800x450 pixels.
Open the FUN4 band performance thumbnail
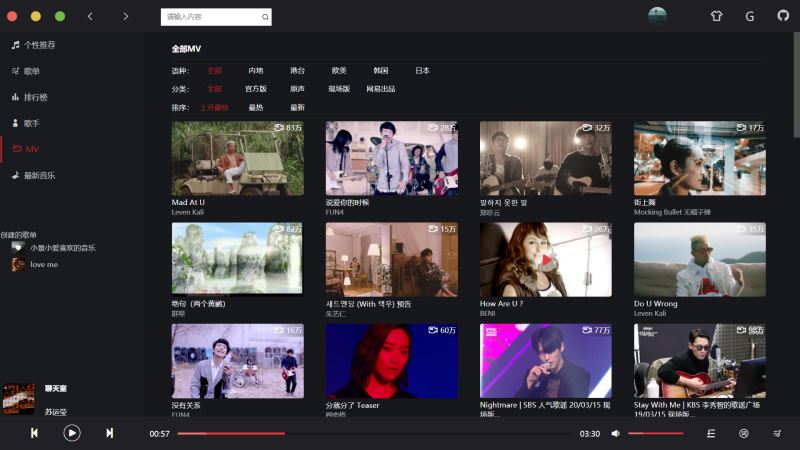(392, 158)
